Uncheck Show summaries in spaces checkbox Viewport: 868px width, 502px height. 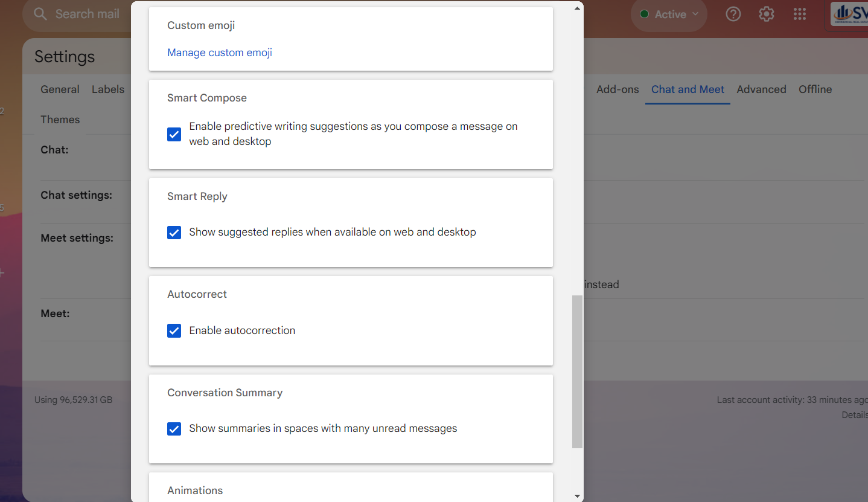(174, 429)
